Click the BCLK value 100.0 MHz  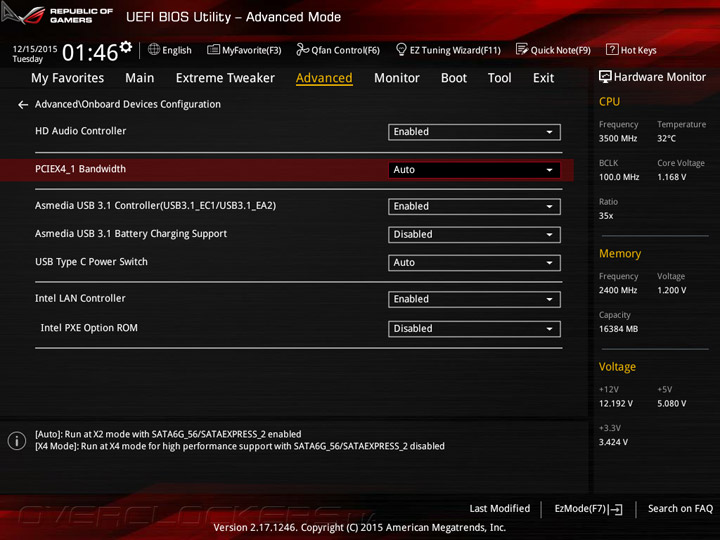(x=619, y=177)
